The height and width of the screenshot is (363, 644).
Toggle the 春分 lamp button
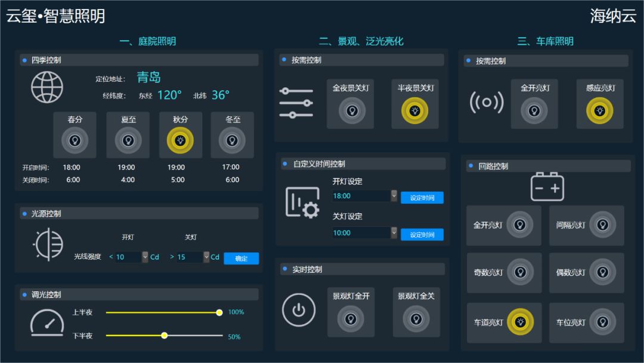[x=75, y=140]
